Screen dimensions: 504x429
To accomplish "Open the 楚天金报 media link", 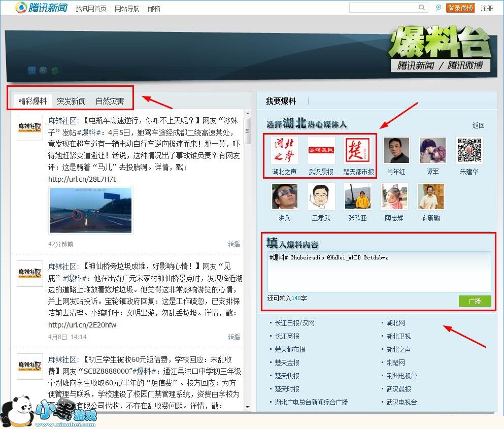I will tap(287, 362).
